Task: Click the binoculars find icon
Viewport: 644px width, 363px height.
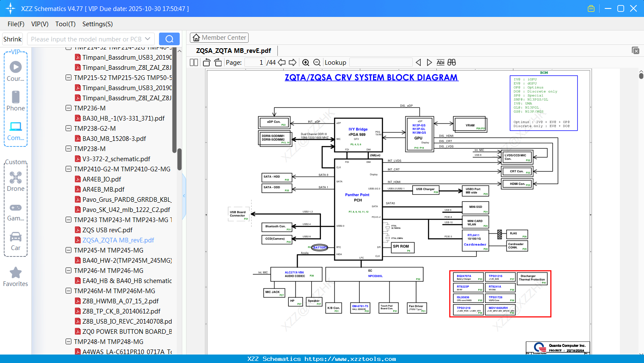Action: (452, 63)
